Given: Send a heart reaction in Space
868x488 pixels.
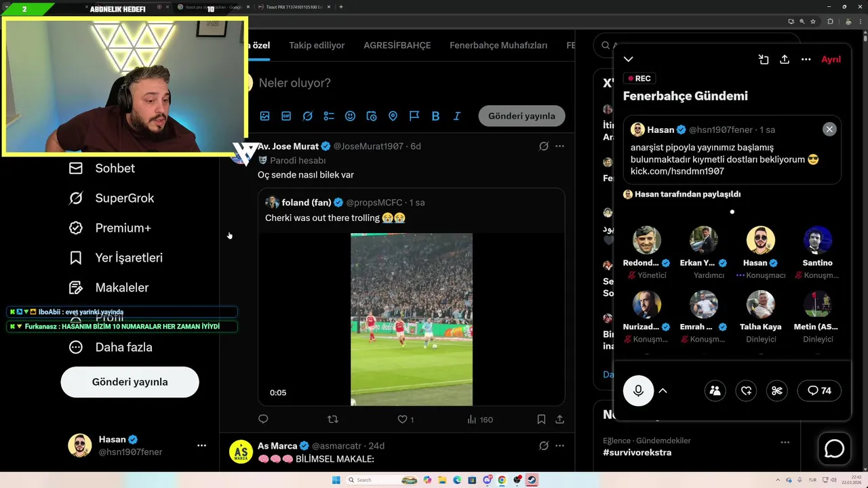Looking at the screenshot, I should pos(746,391).
